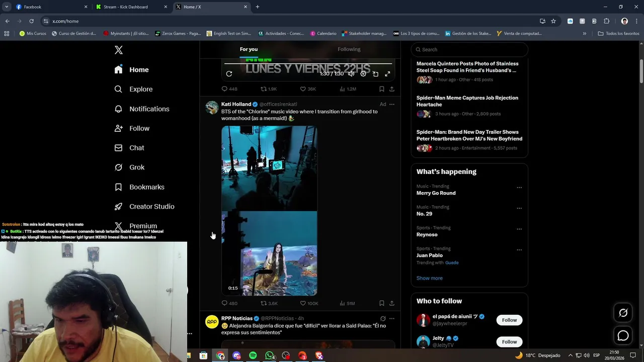Open Todos los favoritos folder
This screenshot has width=644, height=362.
[x=618, y=34]
